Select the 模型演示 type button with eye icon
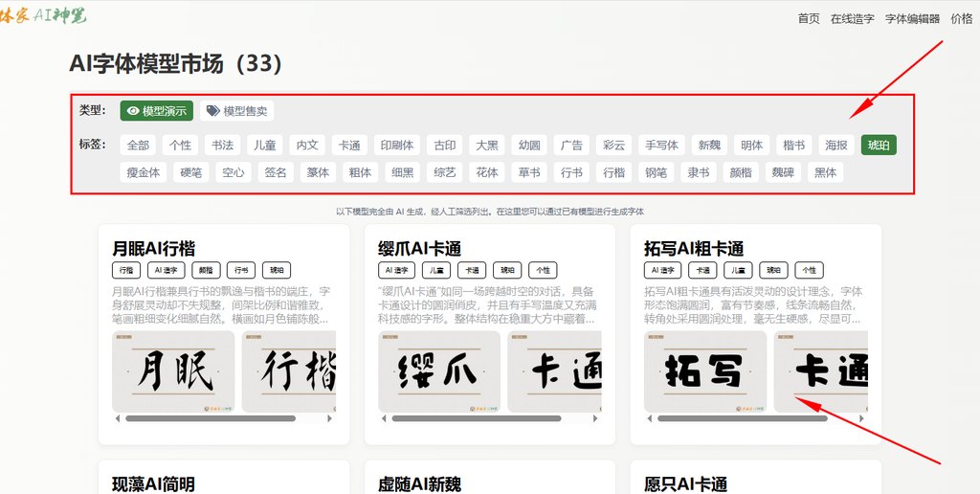Viewport: 980px width, 494px height. click(157, 111)
